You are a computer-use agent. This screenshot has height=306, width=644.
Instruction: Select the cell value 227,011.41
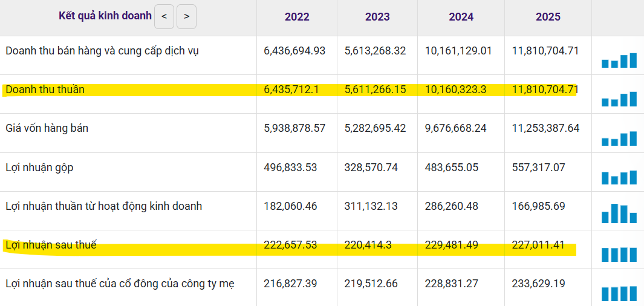click(538, 245)
